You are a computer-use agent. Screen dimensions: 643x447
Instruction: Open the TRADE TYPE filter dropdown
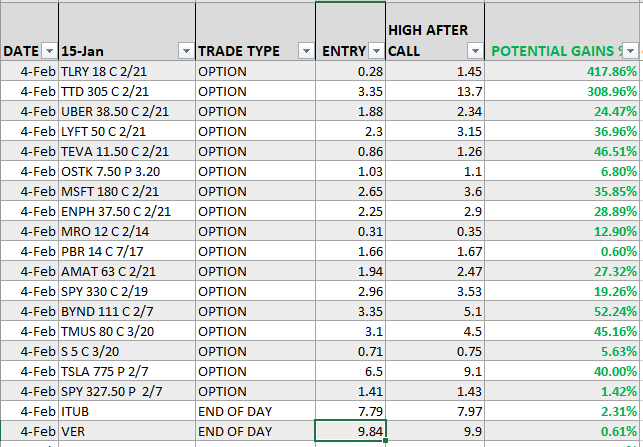306,51
